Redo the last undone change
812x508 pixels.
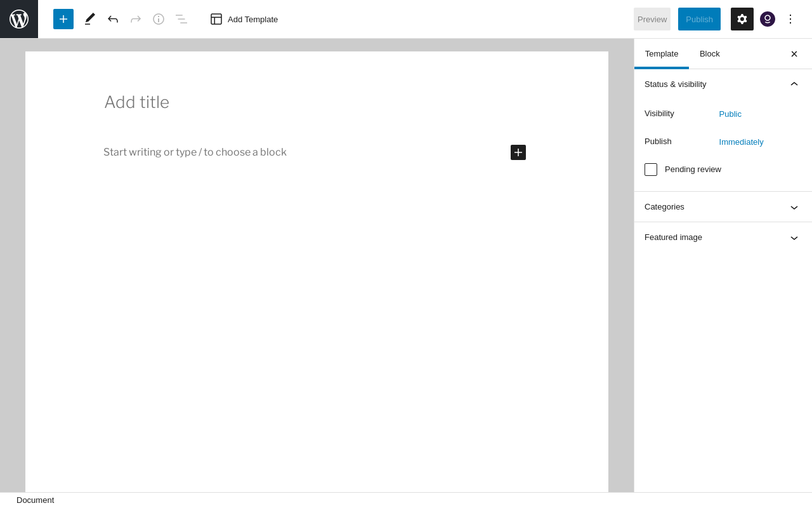click(x=136, y=19)
